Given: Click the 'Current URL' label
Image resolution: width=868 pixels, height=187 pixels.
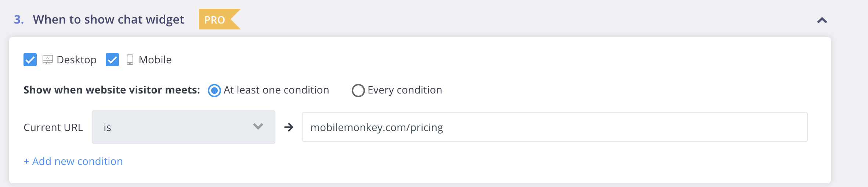Looking at the screenshot, I should click(x=53, y=127).
